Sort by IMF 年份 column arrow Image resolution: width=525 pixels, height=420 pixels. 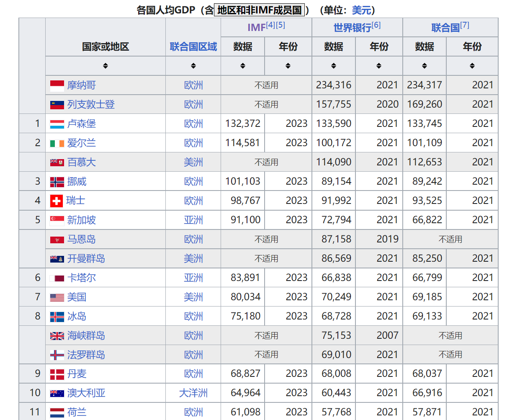click(x=288, y=66)
